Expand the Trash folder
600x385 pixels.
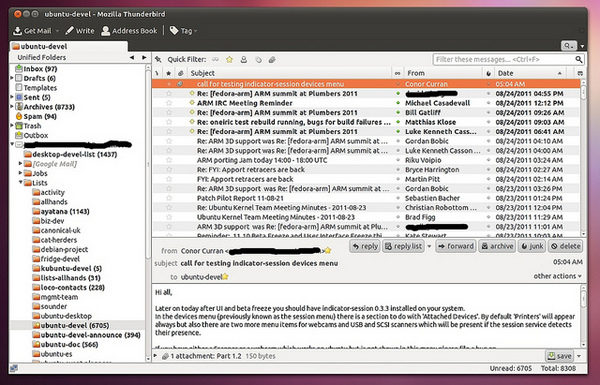12,126
